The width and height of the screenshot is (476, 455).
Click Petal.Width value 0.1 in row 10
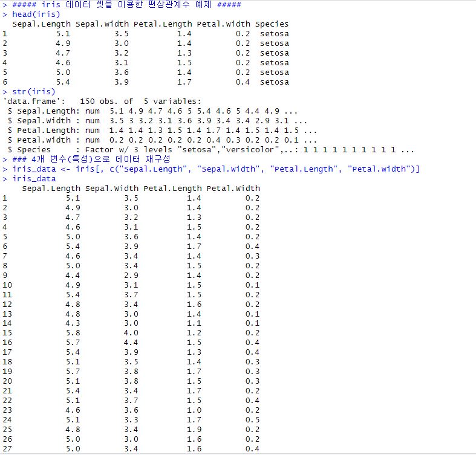point(253,285)
